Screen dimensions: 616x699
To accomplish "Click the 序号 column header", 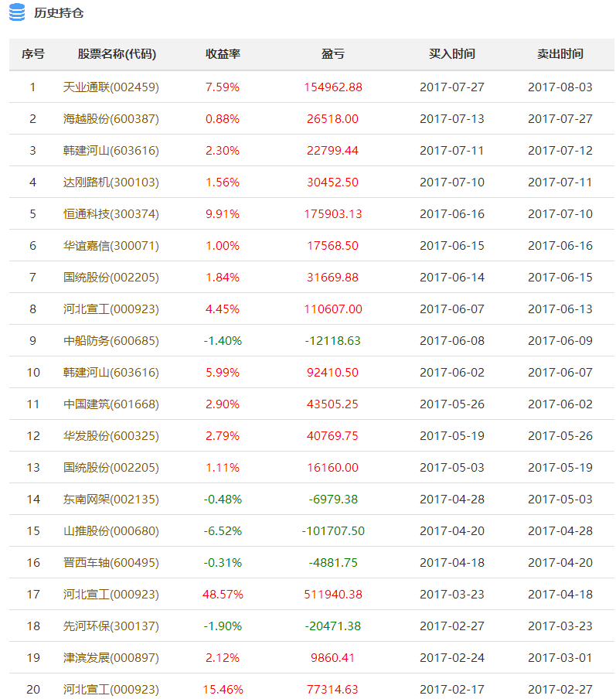I will (33, 54).
